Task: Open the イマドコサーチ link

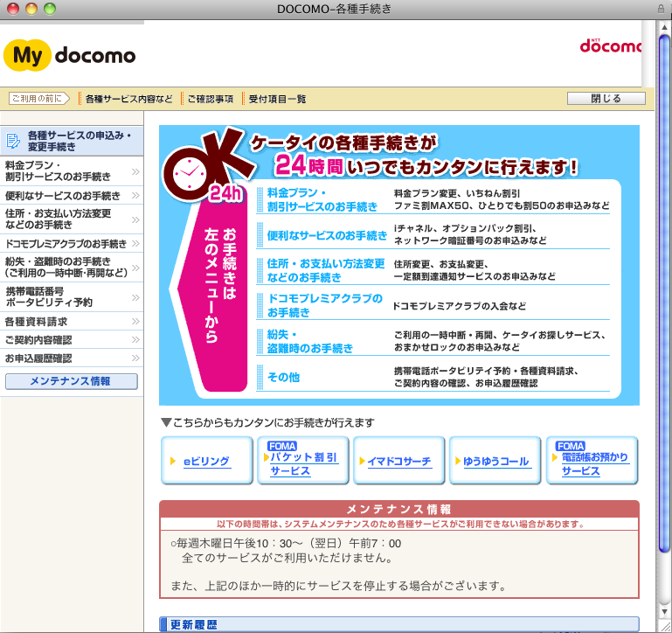Action: point(399,462)
